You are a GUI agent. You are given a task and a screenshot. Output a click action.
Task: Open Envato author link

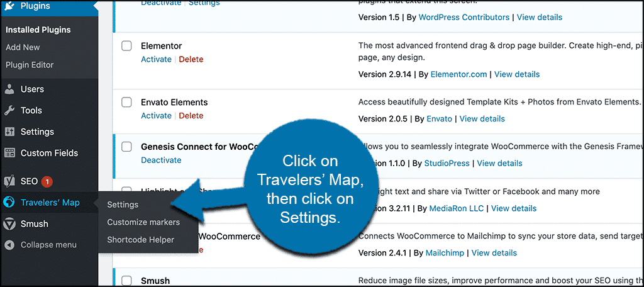[439, 119]
